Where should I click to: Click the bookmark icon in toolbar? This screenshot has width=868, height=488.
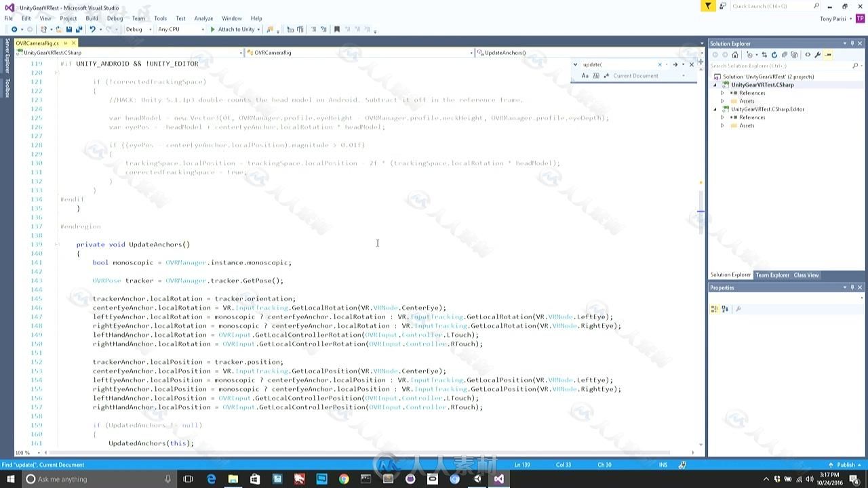336,29
